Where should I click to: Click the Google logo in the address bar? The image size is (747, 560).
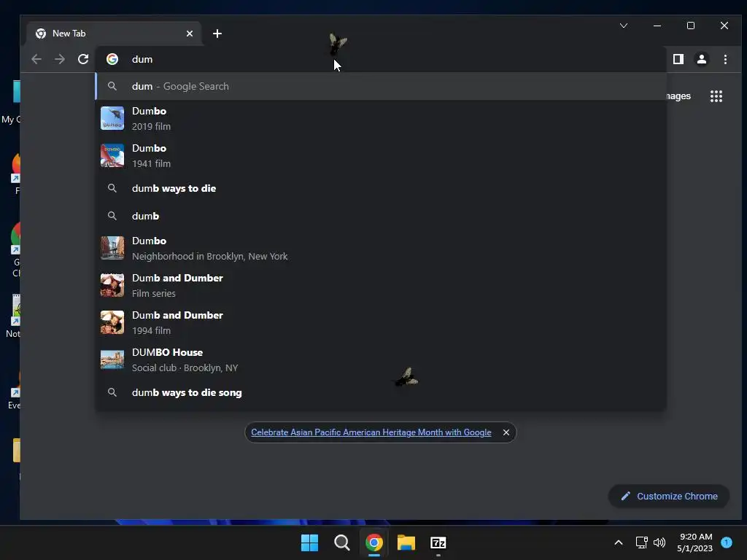point(112,59)
